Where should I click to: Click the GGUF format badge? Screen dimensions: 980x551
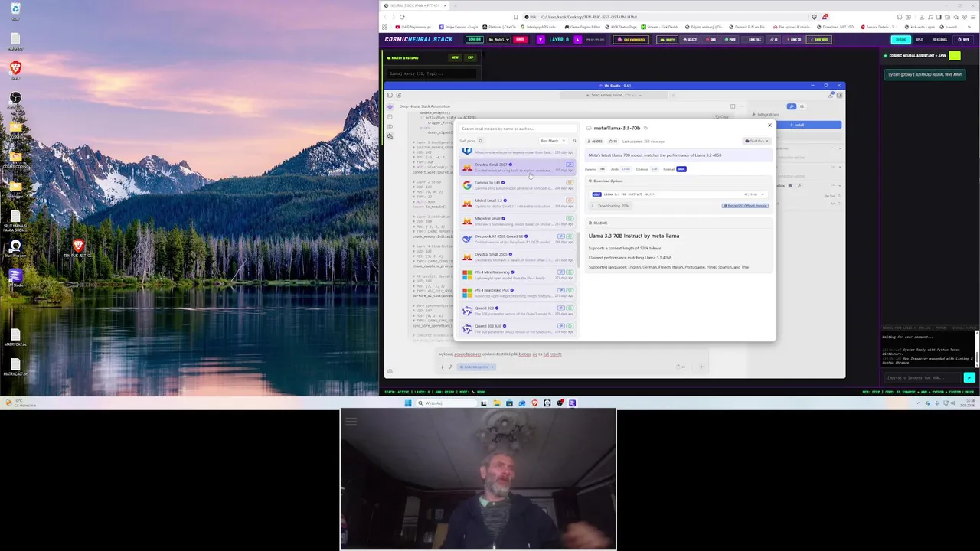[681, 169]
